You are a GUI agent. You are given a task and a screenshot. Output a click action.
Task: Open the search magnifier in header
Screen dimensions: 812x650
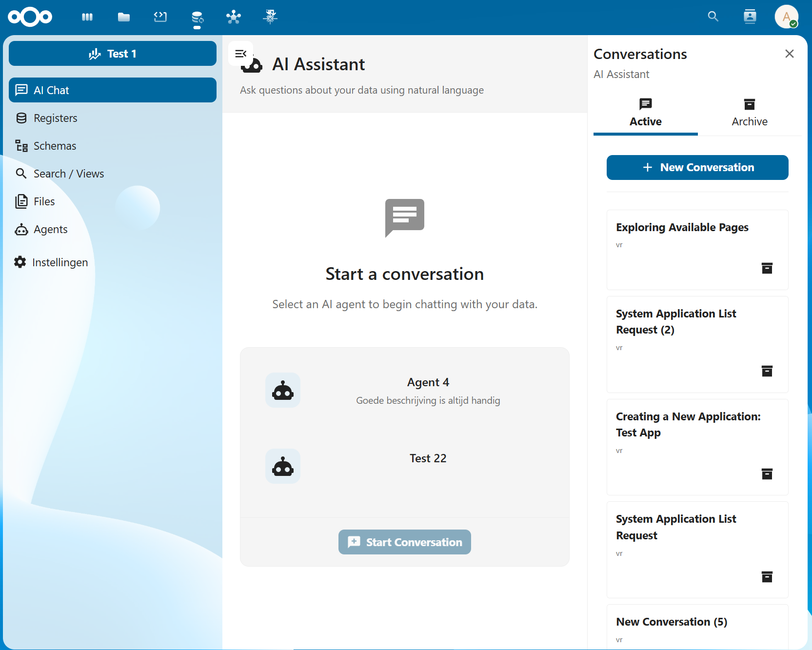point(713,17)
